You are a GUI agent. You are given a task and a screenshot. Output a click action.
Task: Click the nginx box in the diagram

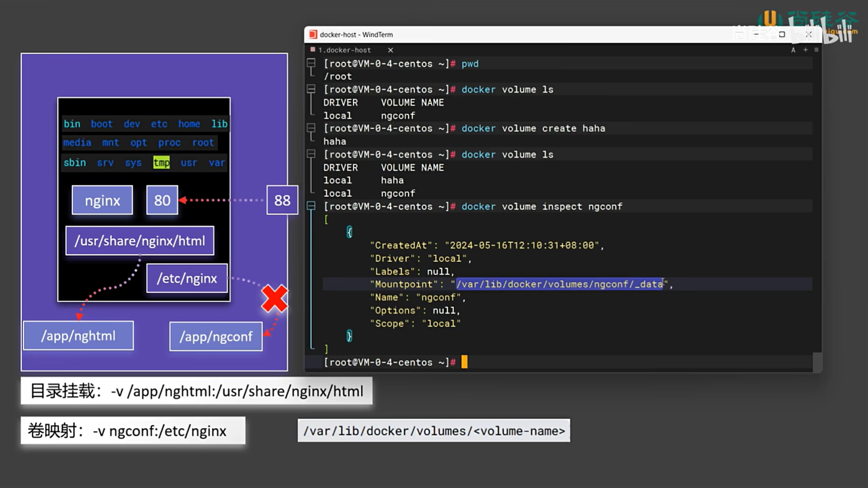102,200
